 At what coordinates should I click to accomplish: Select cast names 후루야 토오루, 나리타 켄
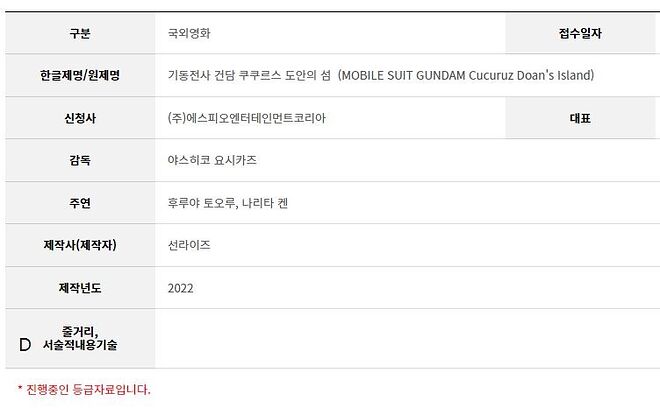228,203
